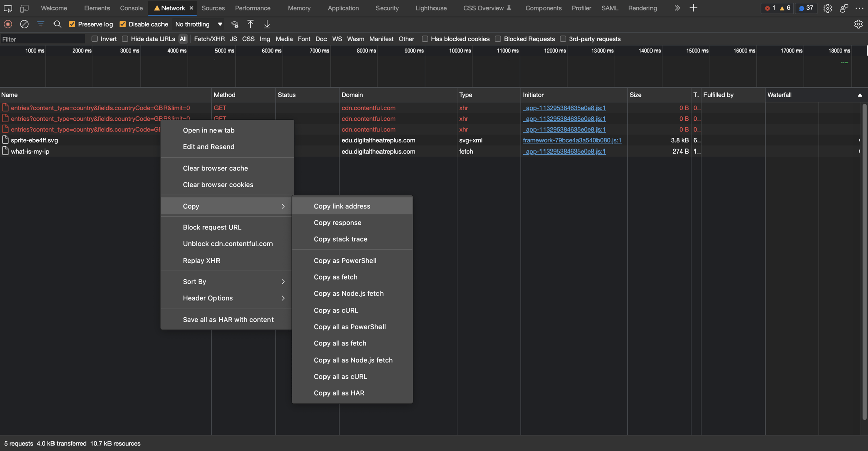Select the Fetch/XHR filter type button
Image resolution: width=868 pixels, height=451 pixels.
point(209,39)
